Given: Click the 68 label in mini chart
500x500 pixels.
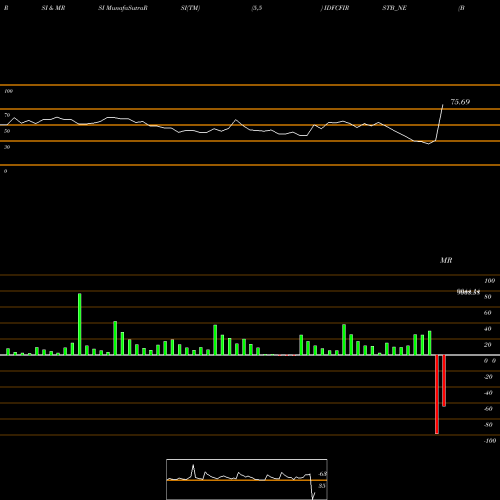Looking at the screenshot, I should point(323,474).
